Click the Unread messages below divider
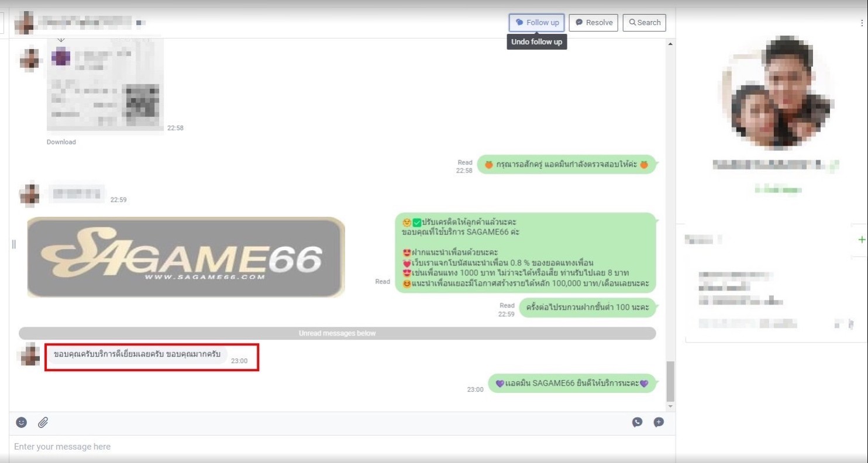 (337, 333)
